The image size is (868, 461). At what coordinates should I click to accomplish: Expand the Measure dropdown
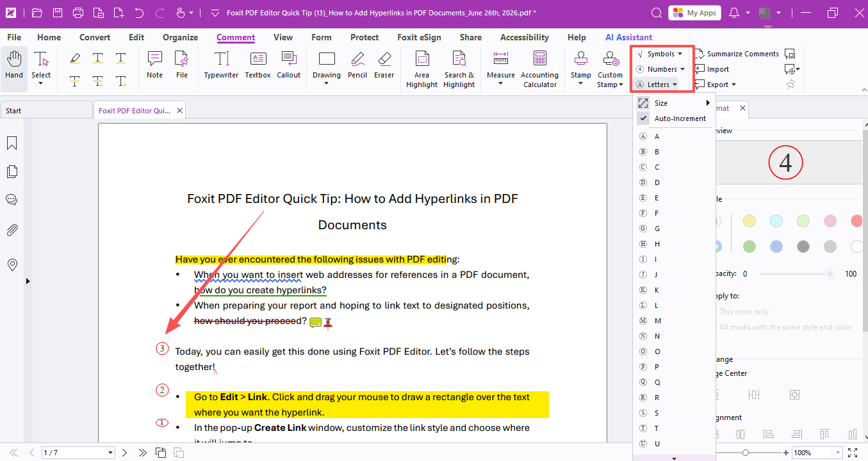pos(501,83)
